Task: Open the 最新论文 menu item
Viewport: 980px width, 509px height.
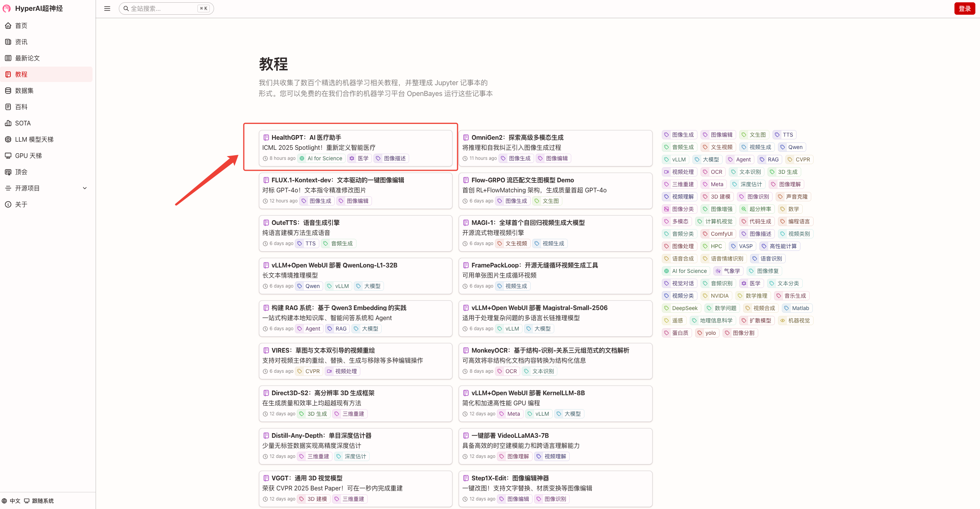Action: pos(27,58)
